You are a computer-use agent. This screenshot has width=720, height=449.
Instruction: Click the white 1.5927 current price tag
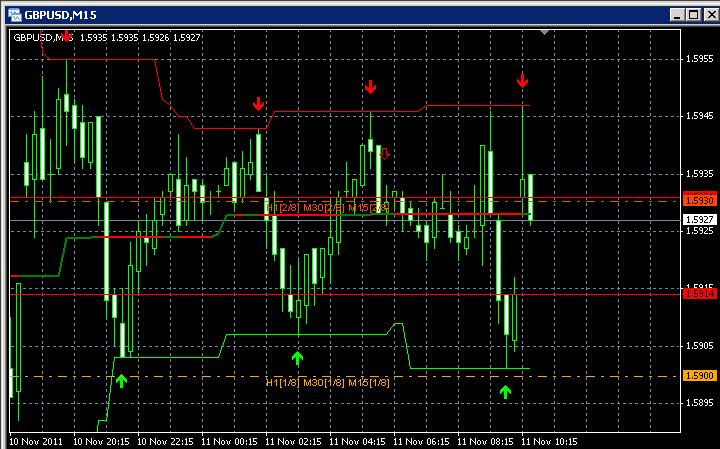click(699, 219)
